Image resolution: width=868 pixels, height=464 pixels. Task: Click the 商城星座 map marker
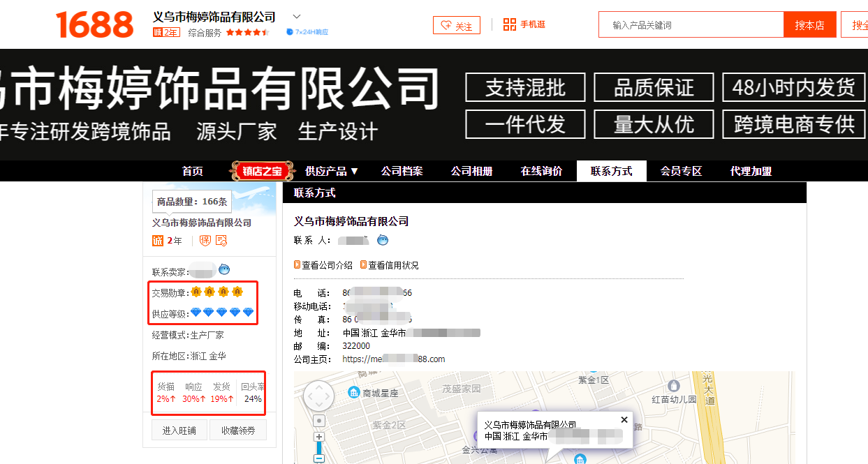tap(354, 392)
